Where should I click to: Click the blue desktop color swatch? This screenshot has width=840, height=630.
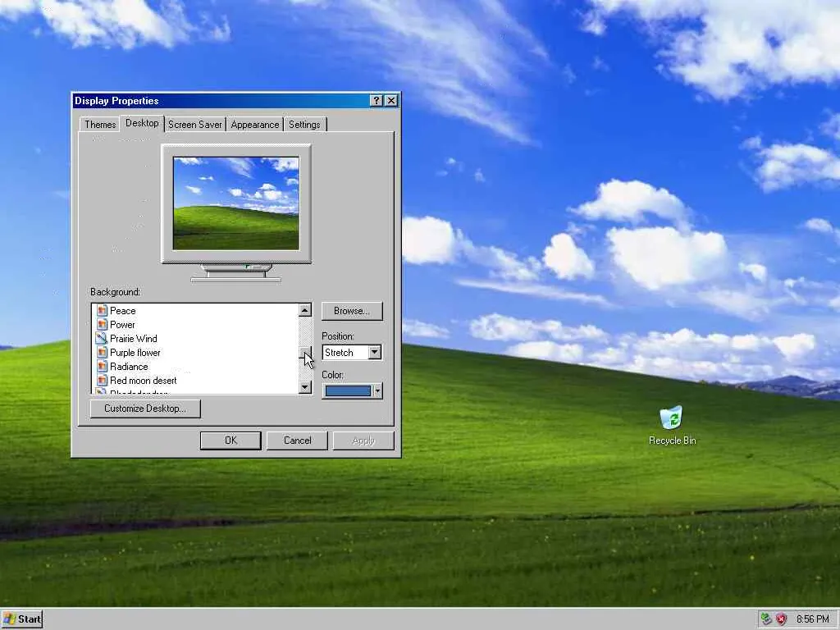point(348,391)
